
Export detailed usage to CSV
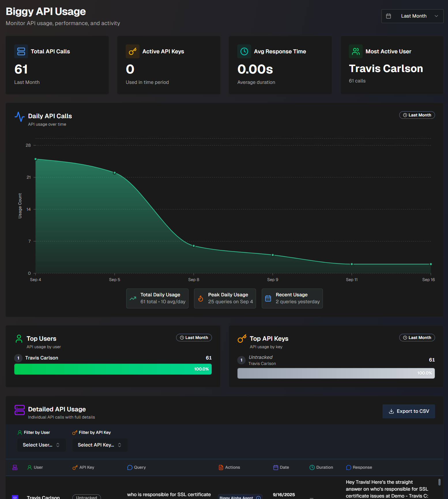coord(409,411)
